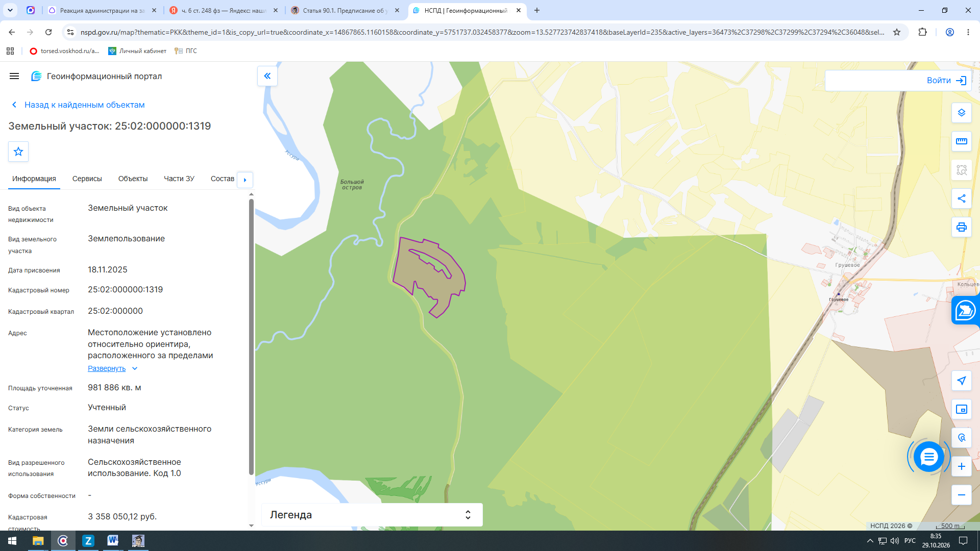Open the Части ЗУ tab

(179, 179)
